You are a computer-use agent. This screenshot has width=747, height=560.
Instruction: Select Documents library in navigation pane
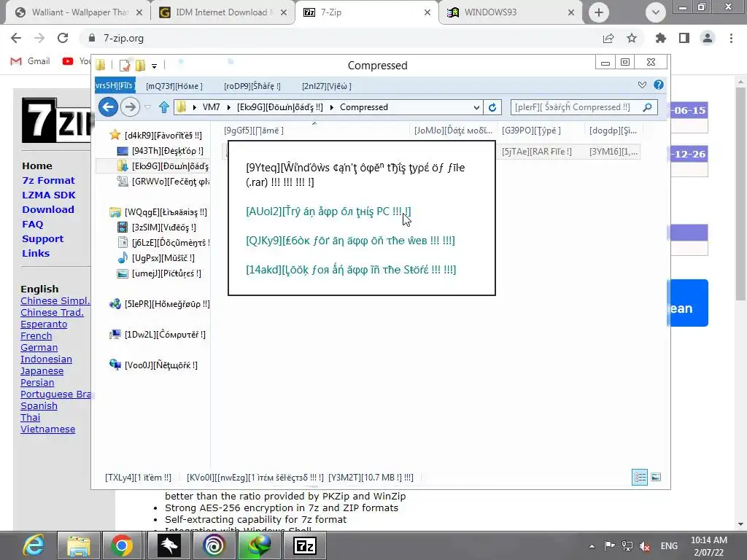(x=164, y=243)
